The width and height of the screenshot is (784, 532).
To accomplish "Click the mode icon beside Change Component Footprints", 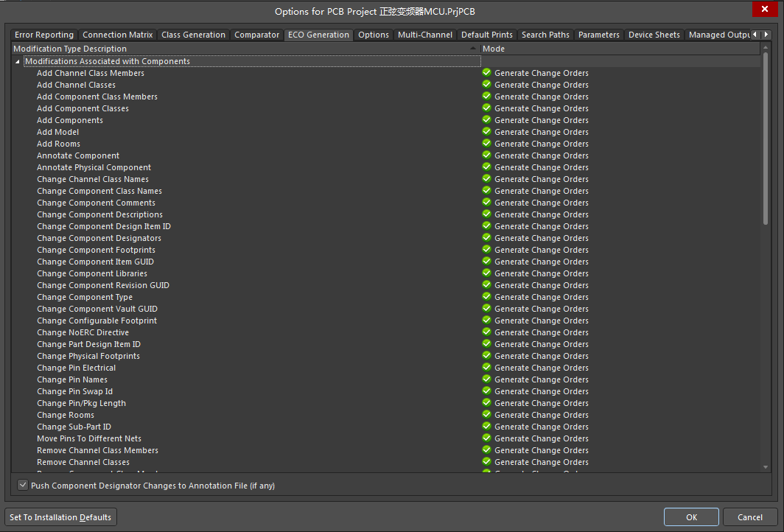I will click(486, 250).
